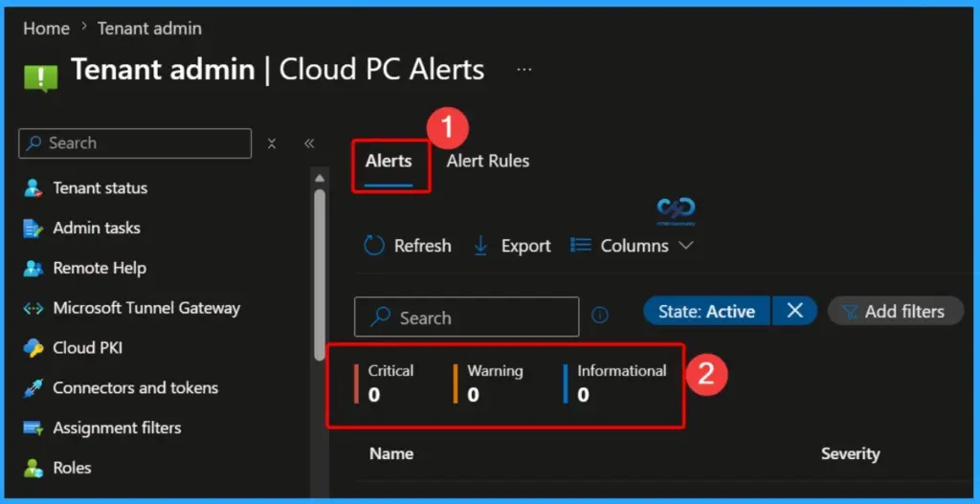
Task: Click Export button label
Action: coord(525,246)
